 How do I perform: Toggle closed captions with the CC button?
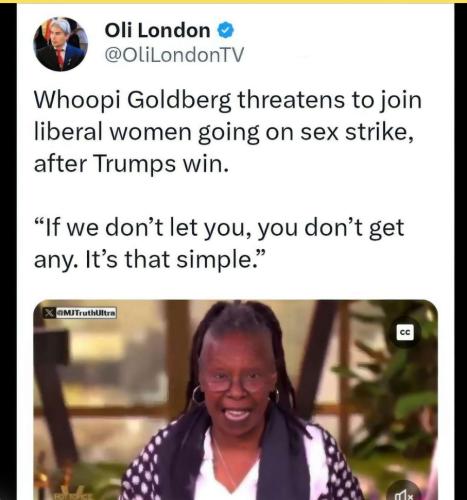point(405,332)
